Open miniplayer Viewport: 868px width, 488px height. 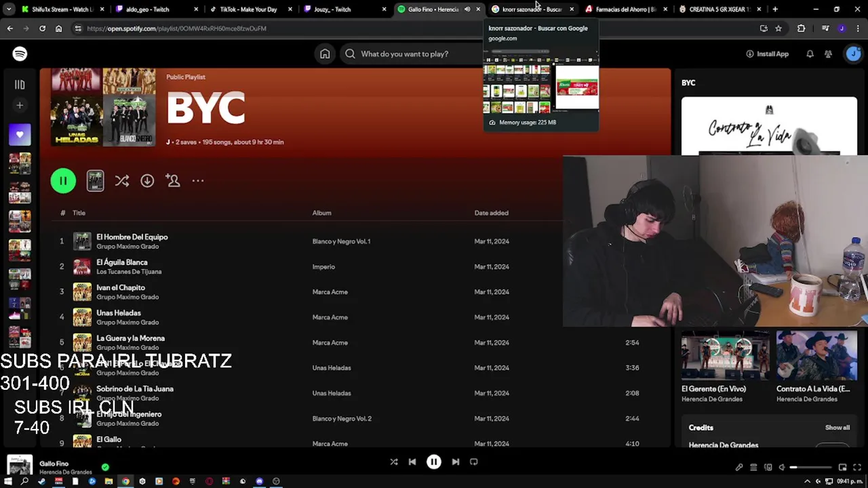pos(842,467)
